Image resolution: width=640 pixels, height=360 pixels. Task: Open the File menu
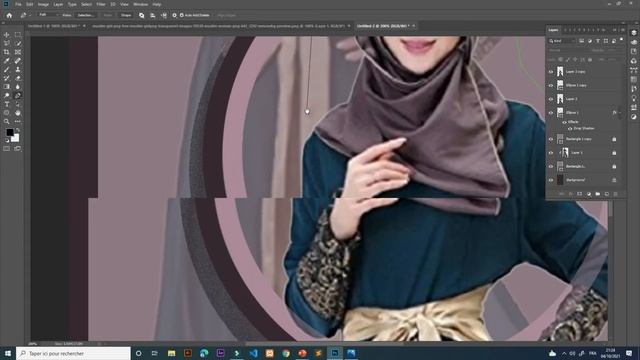18,4
